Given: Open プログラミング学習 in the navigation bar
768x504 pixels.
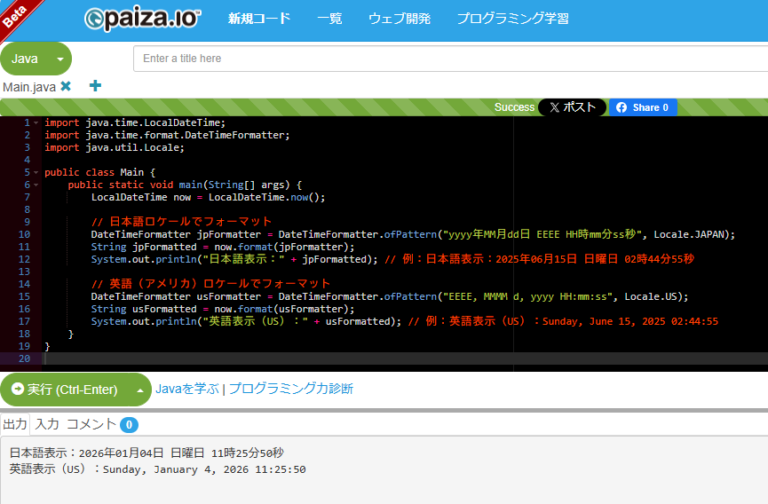Looking at the screenshot, I should pyautogui.click(x=512, y=19).
